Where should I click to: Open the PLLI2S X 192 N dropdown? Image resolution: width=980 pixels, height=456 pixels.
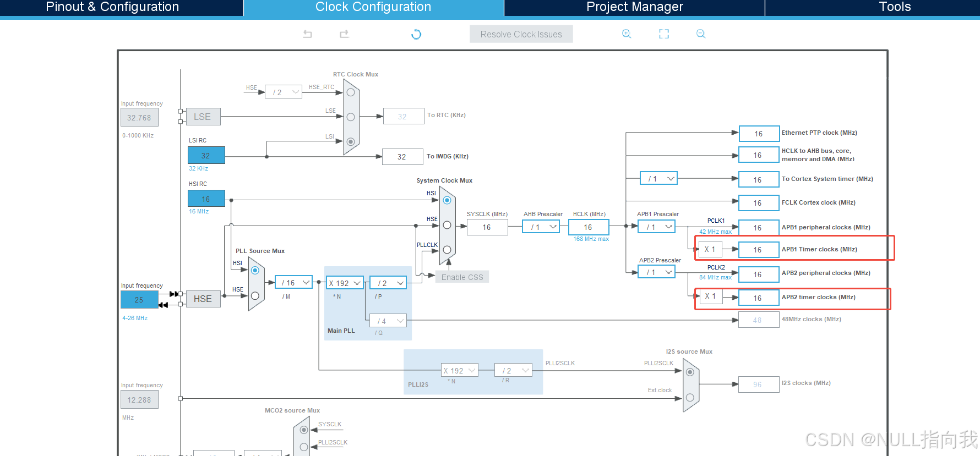click(460, 370)
